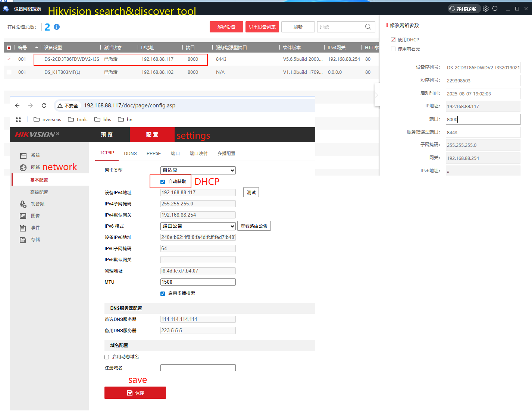Collapse the right panel with chevron
532x419 pixels.
point(376,95)
